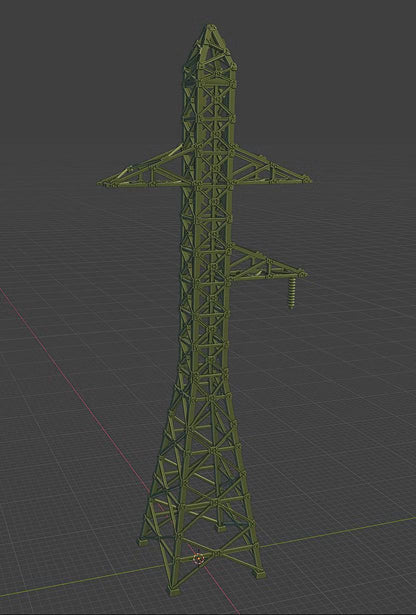Screen dimensions: 416x615
Task: Select the wide upper cross-arm of pylon
Action: tap(204, 167)
